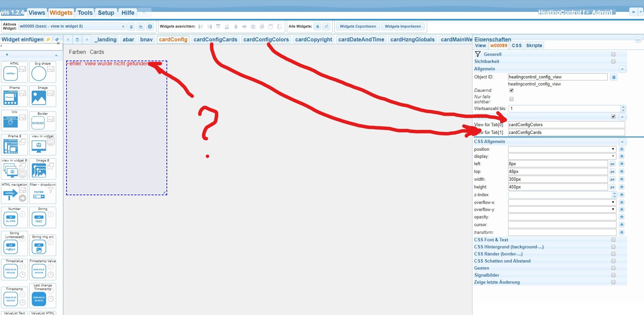This screenshot has width=644, height=315.
Task: Open the Tools menu
Action: pyautogui.click(x=85, y=13)
